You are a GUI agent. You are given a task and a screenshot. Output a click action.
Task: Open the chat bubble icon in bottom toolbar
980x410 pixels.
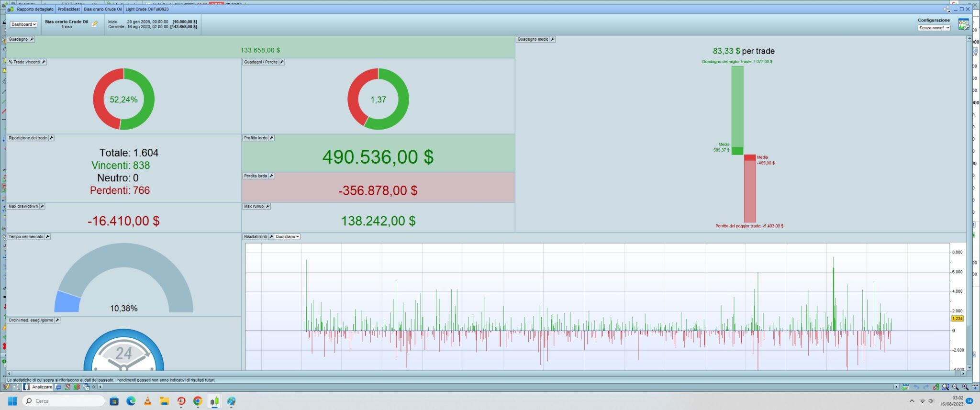(58, 387)
